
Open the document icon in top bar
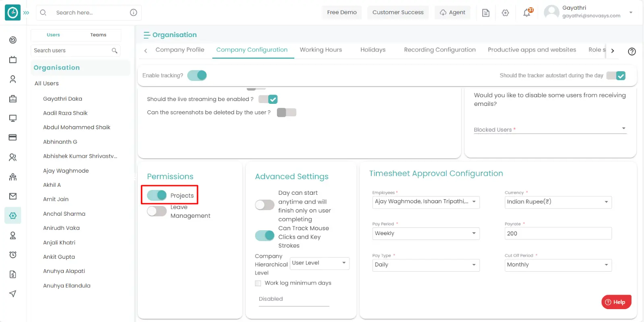tap(486, 13)
